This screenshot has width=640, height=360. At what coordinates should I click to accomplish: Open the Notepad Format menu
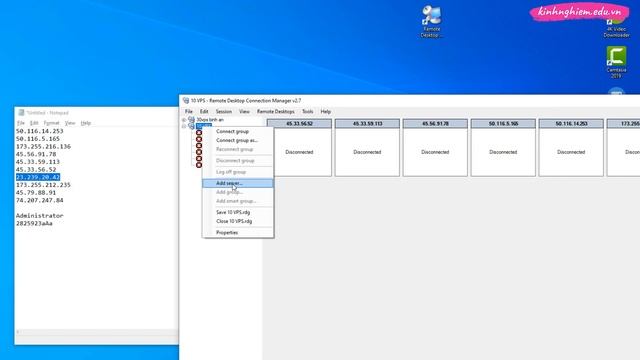[51, 123]
